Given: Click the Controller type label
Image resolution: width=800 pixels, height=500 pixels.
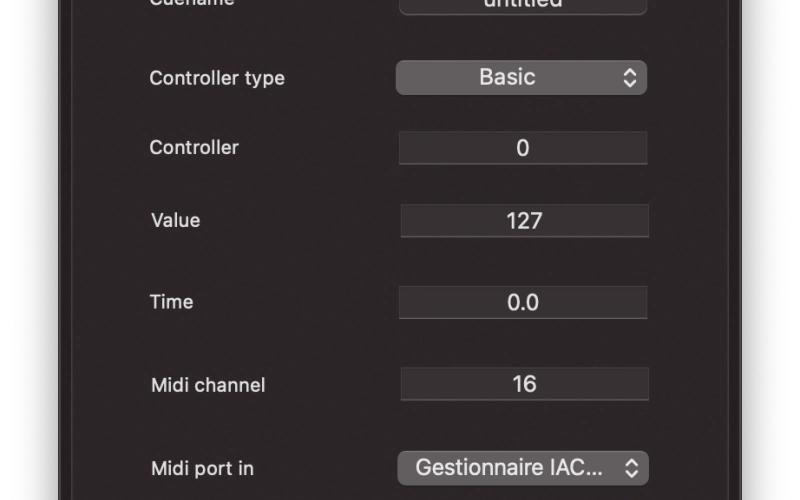Looking at the screenshot, I should (x=217, y=78).
